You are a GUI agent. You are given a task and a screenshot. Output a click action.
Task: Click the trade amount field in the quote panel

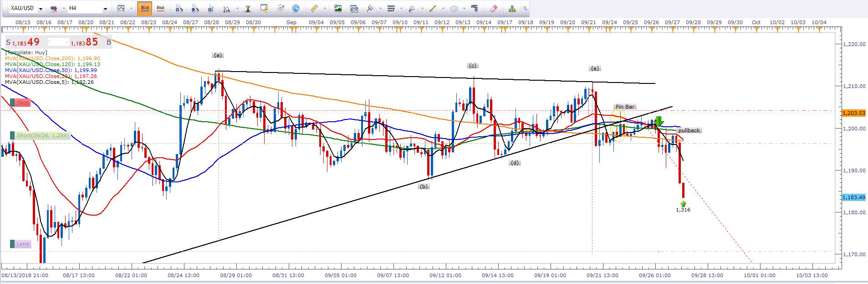point(58,42)
